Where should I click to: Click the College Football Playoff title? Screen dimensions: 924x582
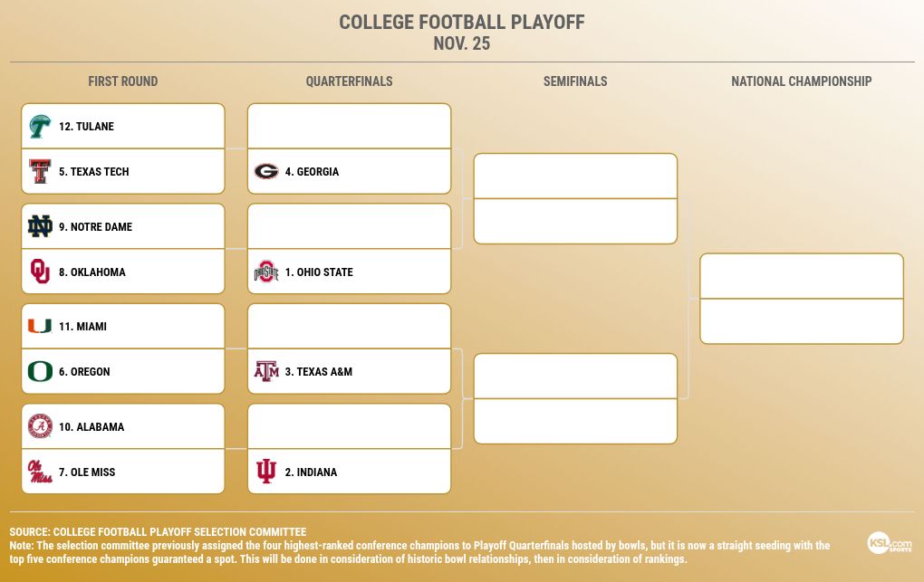tap(462, 23)
